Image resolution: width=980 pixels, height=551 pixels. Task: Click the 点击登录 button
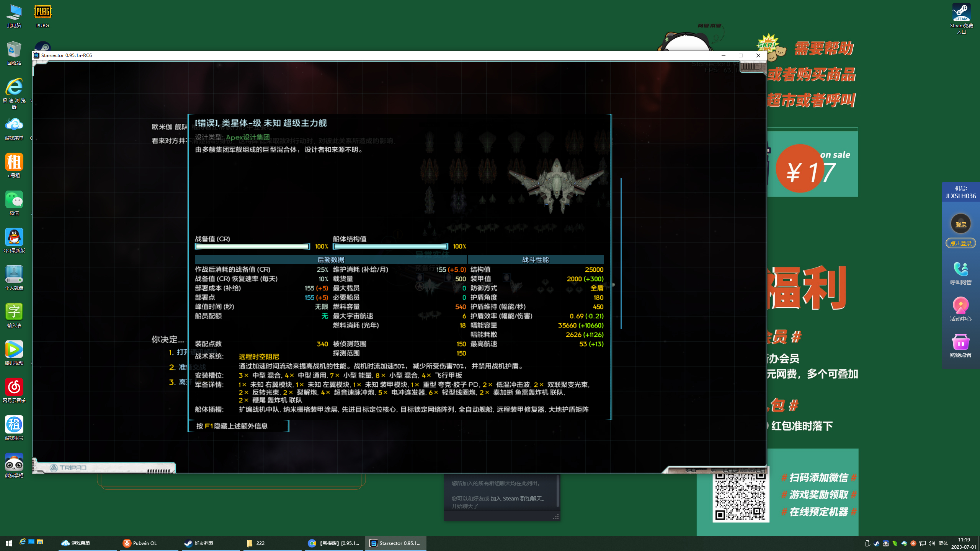point(960,243)
